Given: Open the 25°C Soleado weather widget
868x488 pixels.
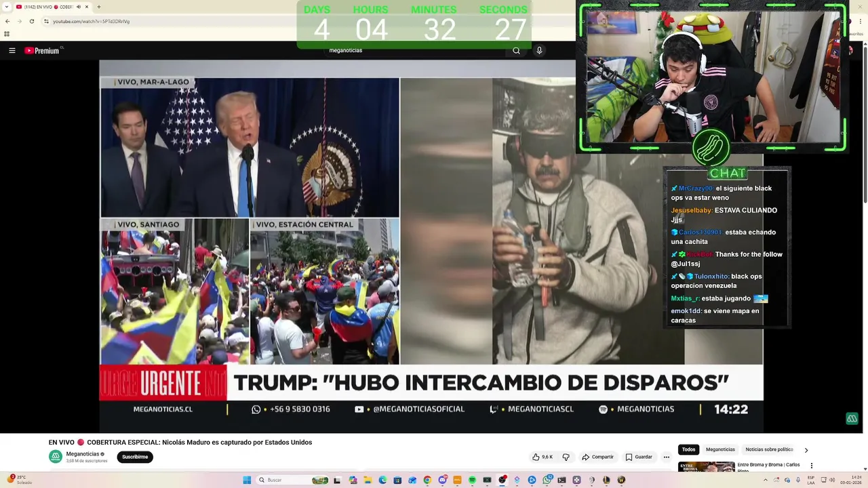Looking at the screenshot, I should [19, 480].
